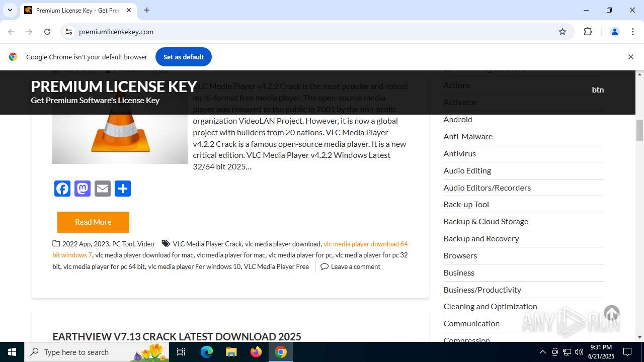Open Cleaning and Optimization category

point(490,306)
